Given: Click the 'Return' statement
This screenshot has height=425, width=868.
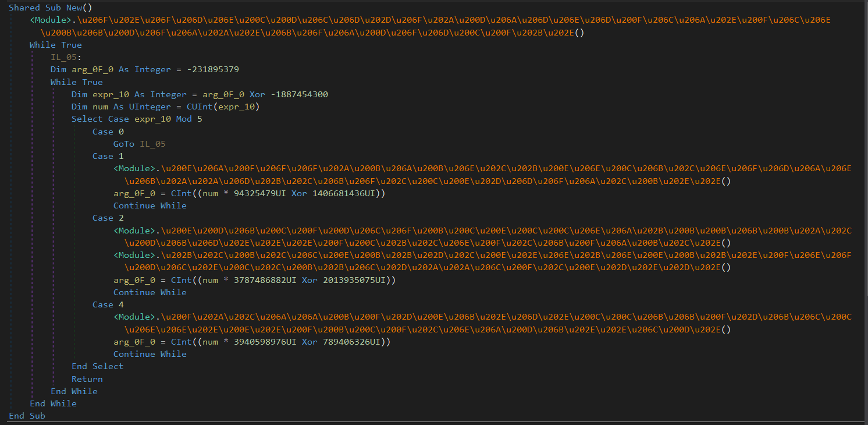Looking at the screenshot, I should tap(87, 379).
